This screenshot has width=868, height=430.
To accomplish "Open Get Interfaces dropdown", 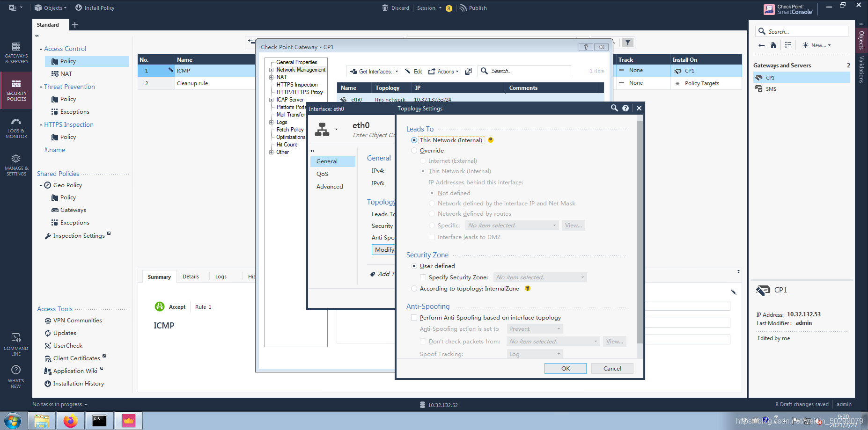I will point(374,72).
